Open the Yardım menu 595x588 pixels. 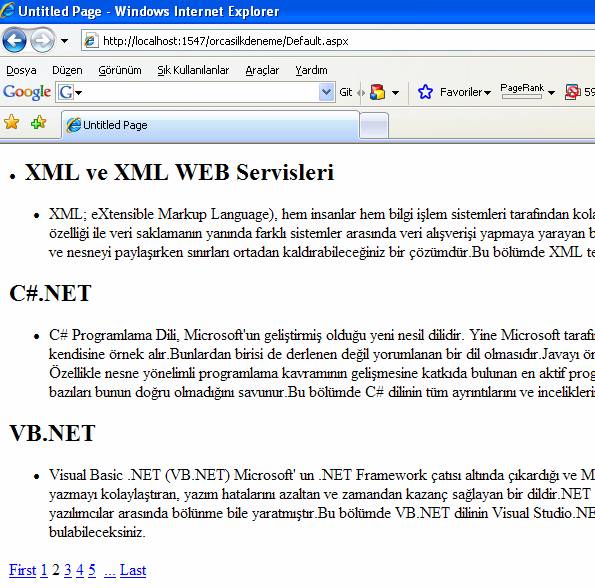click(311, 70)
